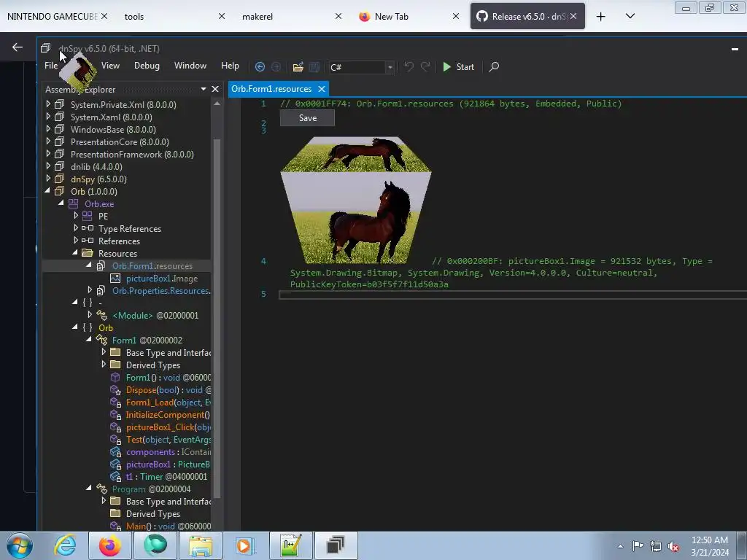This screenshot has width=747, height=560.
Task: Select the InitializeComponent() method
Action: 168,415
